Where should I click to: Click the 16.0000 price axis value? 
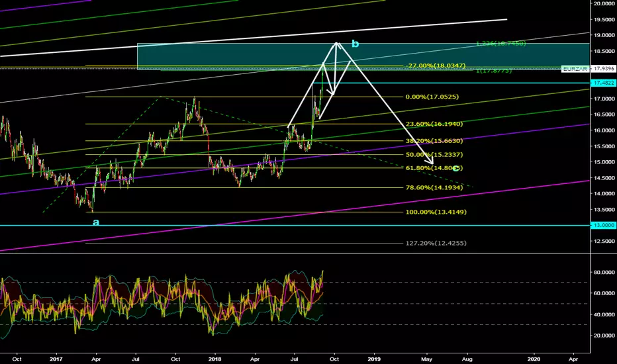pyautogui.click(x=604, y=130)
